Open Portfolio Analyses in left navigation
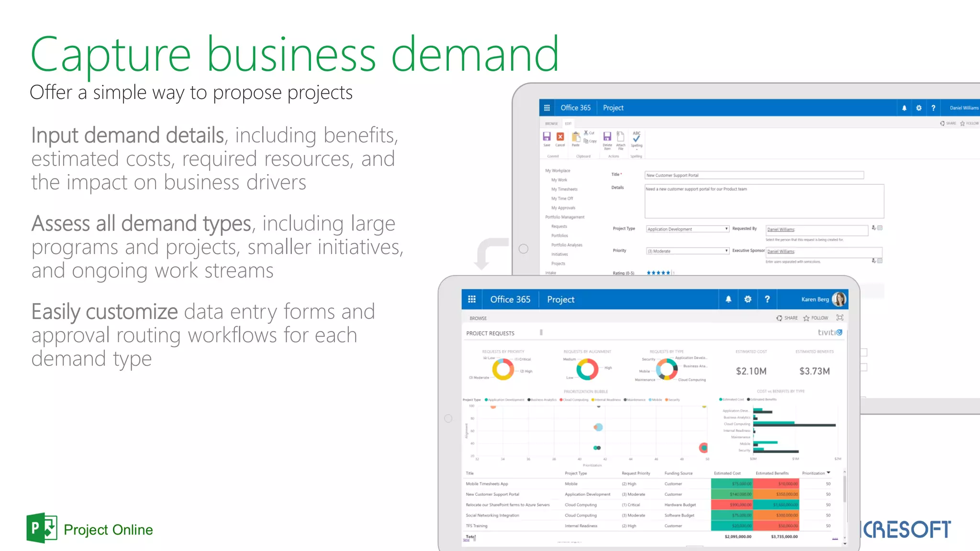 567,245
